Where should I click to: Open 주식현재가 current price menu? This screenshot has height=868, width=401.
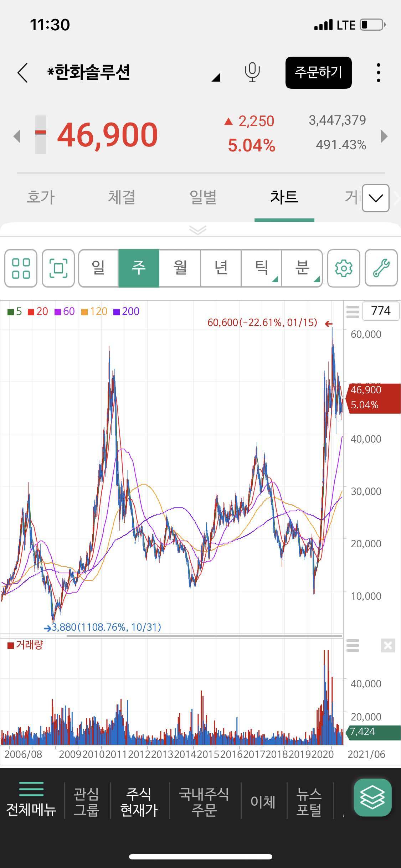pos(139,802)
